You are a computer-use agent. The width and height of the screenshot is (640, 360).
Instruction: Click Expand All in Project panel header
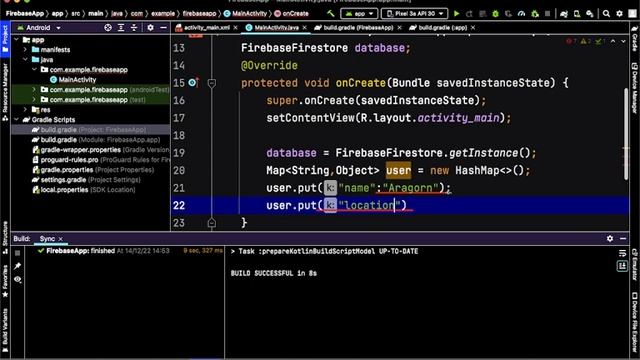pyautogui.click(x=121, y=27)
